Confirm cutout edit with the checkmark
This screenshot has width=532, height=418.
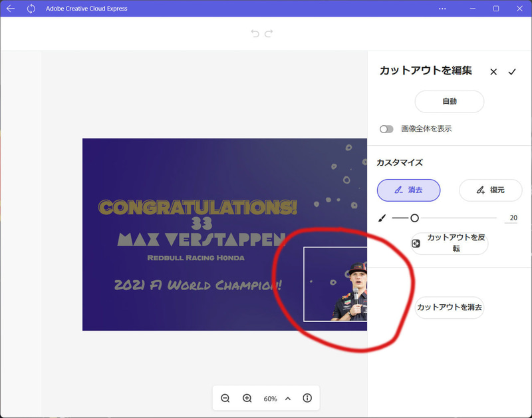[512, 72]
